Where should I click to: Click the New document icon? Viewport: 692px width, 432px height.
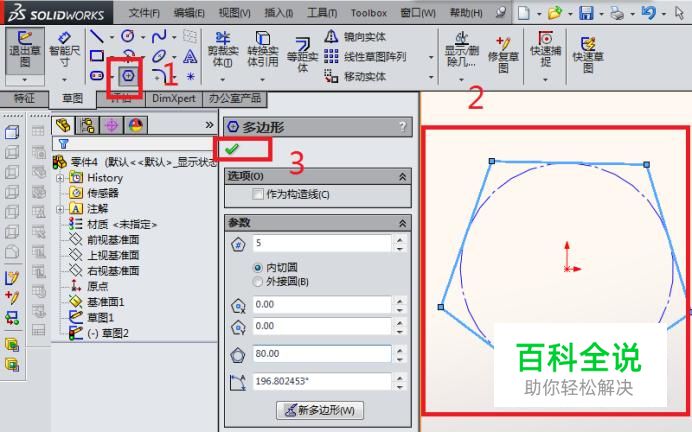pos(524,13)
